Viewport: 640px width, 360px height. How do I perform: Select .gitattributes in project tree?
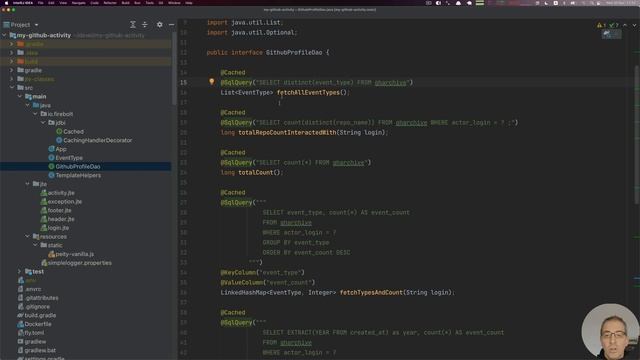coord(42,298)
